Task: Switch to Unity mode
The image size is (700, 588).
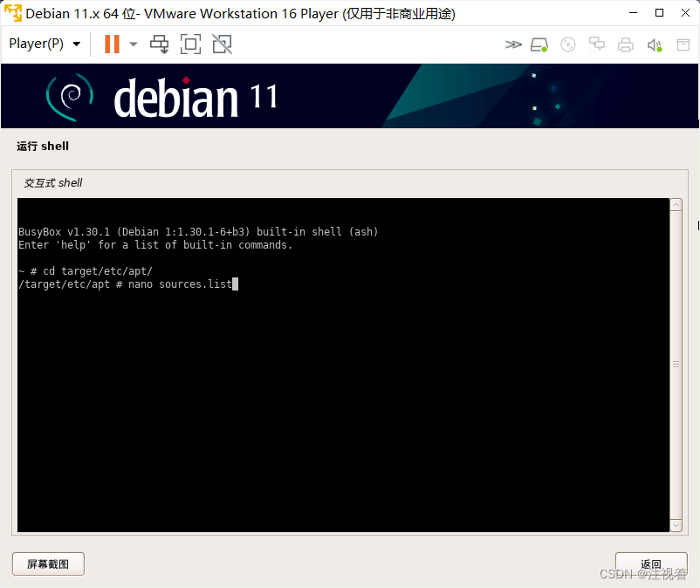Action: tap(221, 44)
